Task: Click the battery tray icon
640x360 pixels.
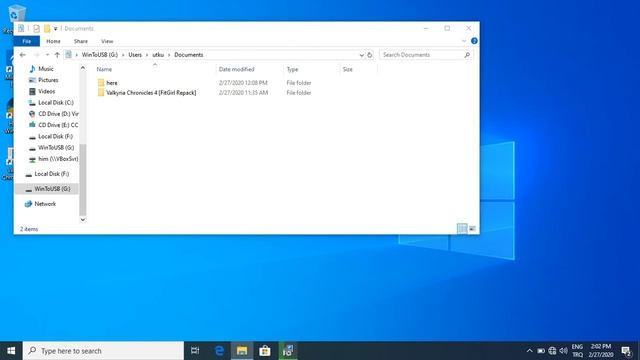Action: (541, 351)
